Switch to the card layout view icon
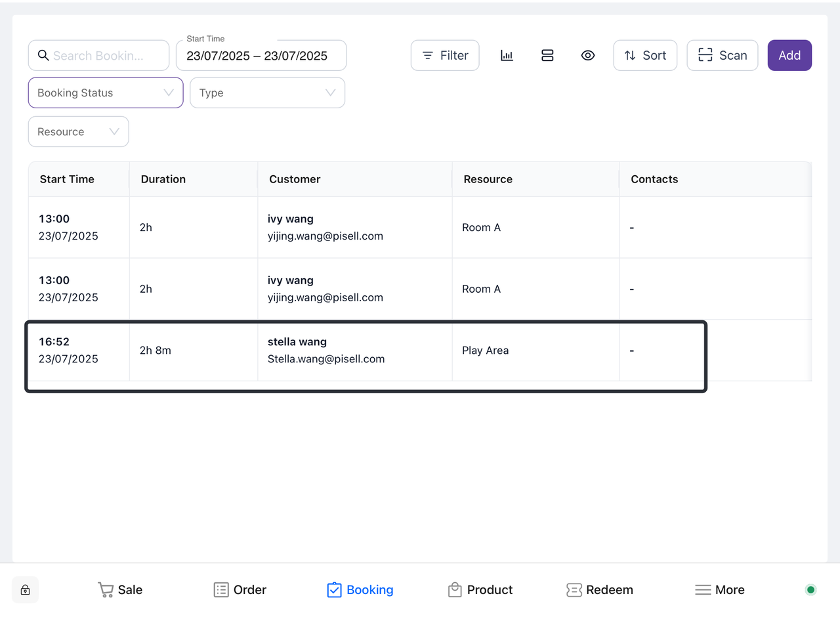Image resolution: width=840 pixels, height=617 pixels. tap(547, 56)
